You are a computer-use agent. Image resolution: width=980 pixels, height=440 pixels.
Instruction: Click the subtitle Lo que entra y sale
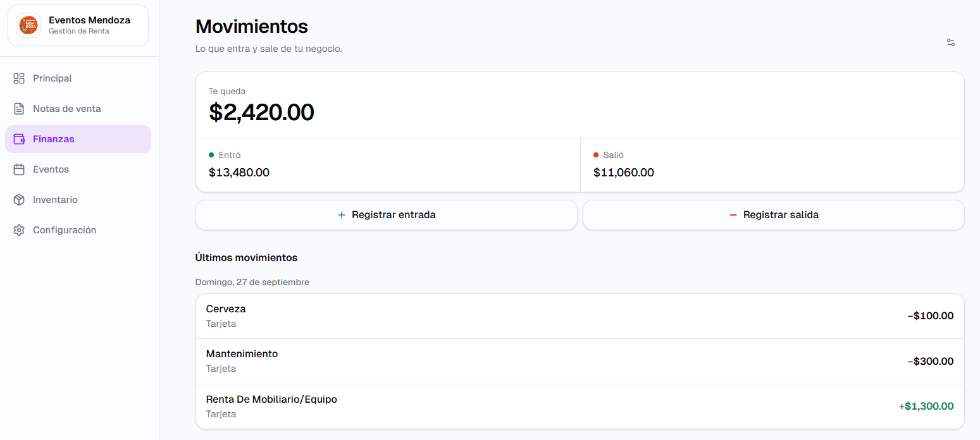[x=269, y=49]
